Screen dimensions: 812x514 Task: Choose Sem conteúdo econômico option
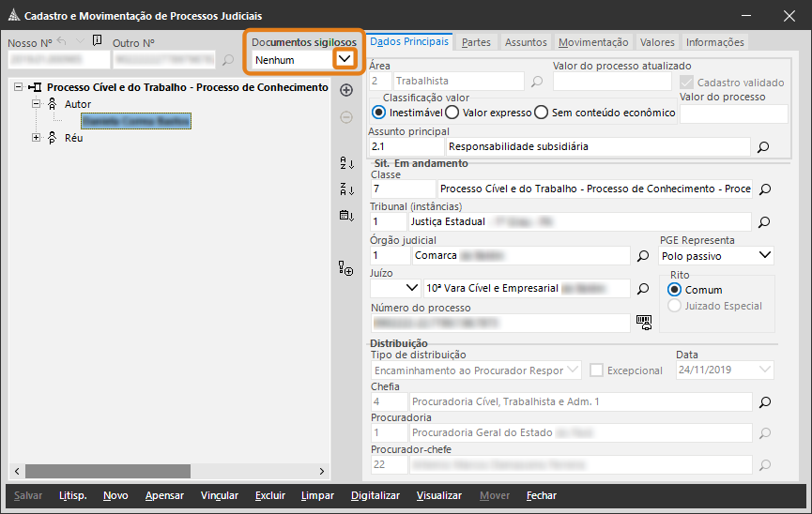point(541,113)
